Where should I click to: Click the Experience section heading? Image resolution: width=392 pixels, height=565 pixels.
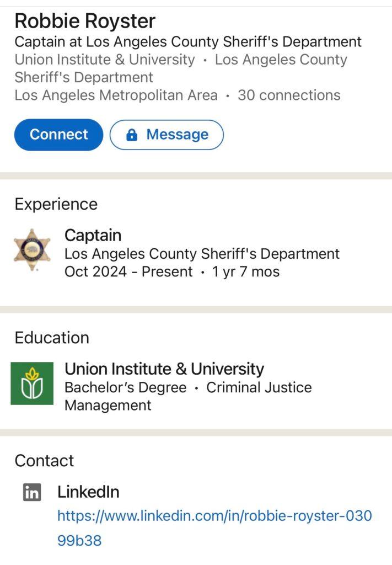pos(56,204)
